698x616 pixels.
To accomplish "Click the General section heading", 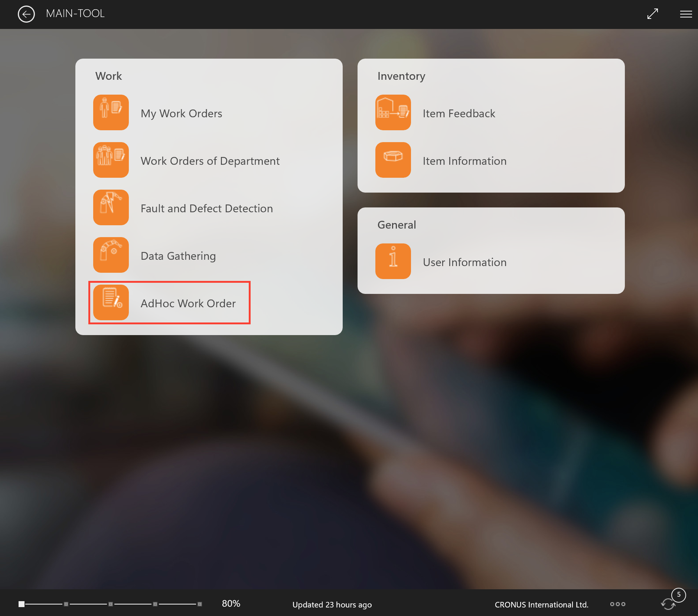I will click(397, 225).
